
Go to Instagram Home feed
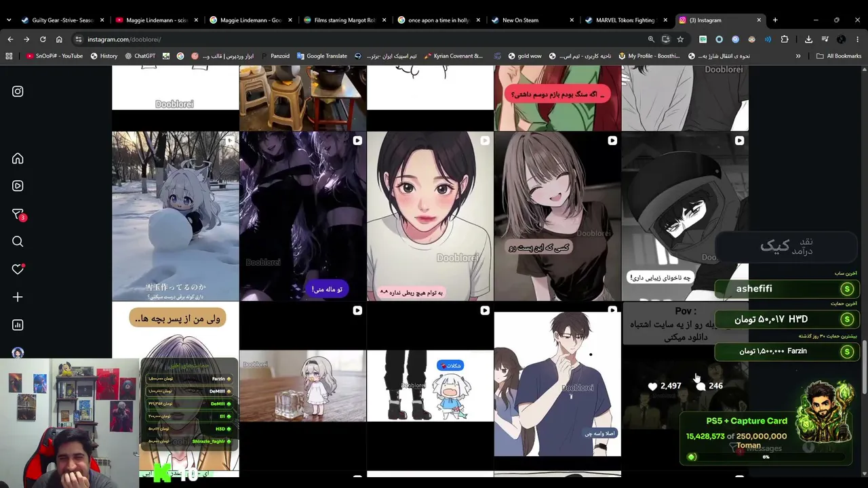pyautogui.click(x=18, y=159)
